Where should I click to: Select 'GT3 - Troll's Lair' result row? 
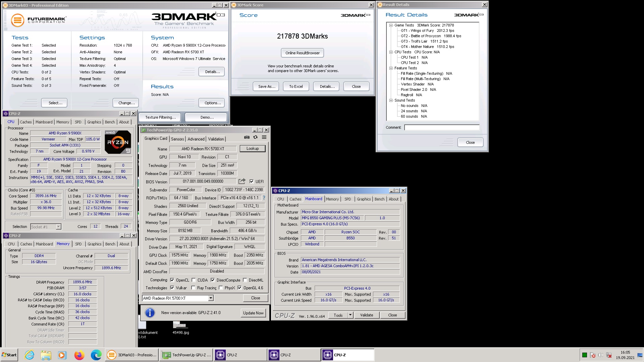pos(424,41)
